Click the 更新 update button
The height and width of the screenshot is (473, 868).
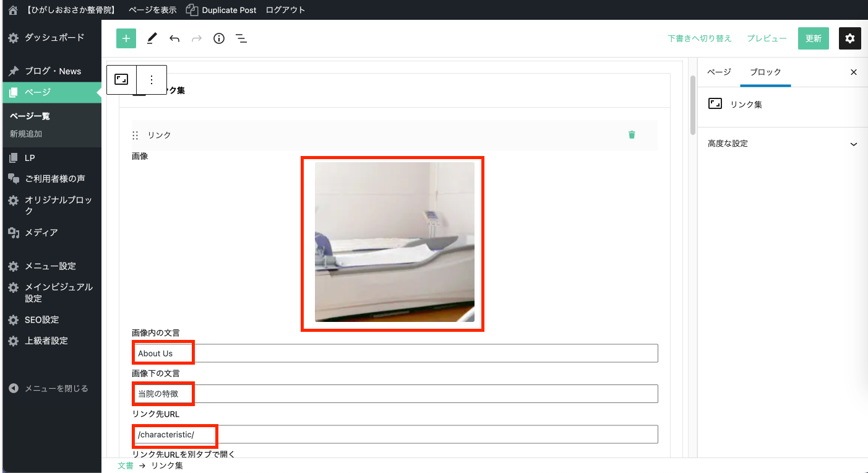pyautogui.click(x=813, y=38)
